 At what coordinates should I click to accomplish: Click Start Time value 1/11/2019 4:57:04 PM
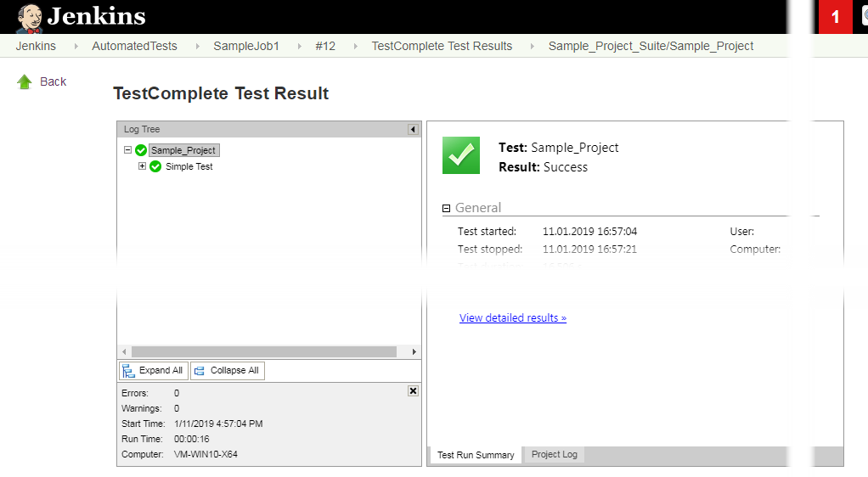click(218, 424)
